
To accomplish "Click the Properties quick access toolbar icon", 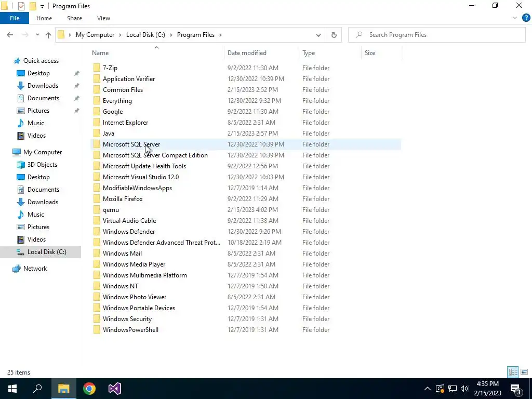I will [x=21, y=6].
